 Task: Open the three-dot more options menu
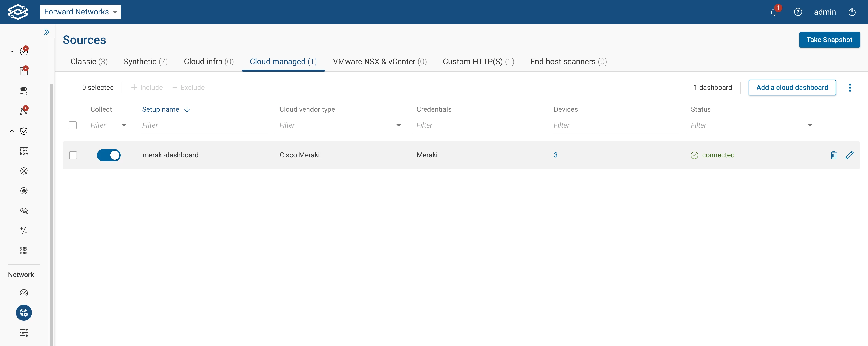(x=849, y=88)
